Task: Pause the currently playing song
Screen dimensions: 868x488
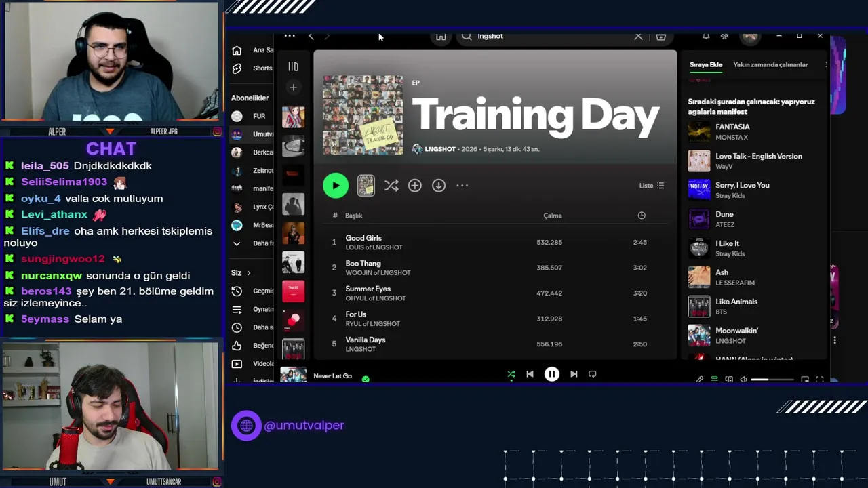Action: pyautogui.click(x=552, y=374)
